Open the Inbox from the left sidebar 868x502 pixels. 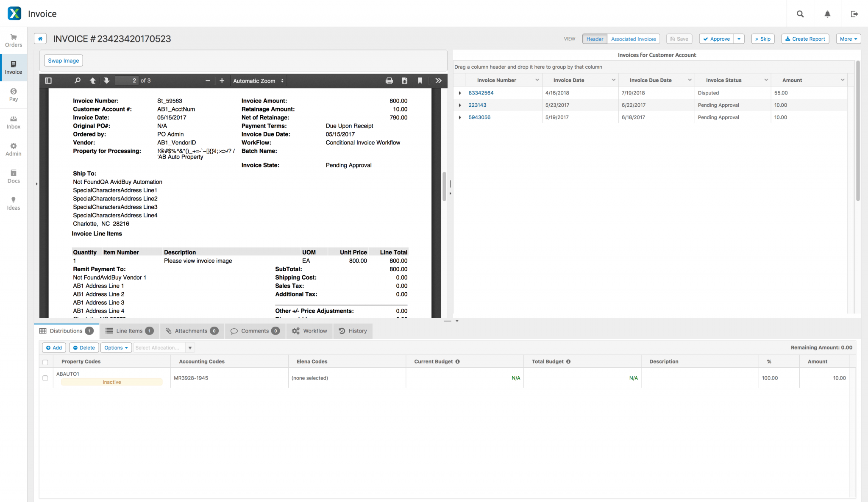click(x=13, y=122)
